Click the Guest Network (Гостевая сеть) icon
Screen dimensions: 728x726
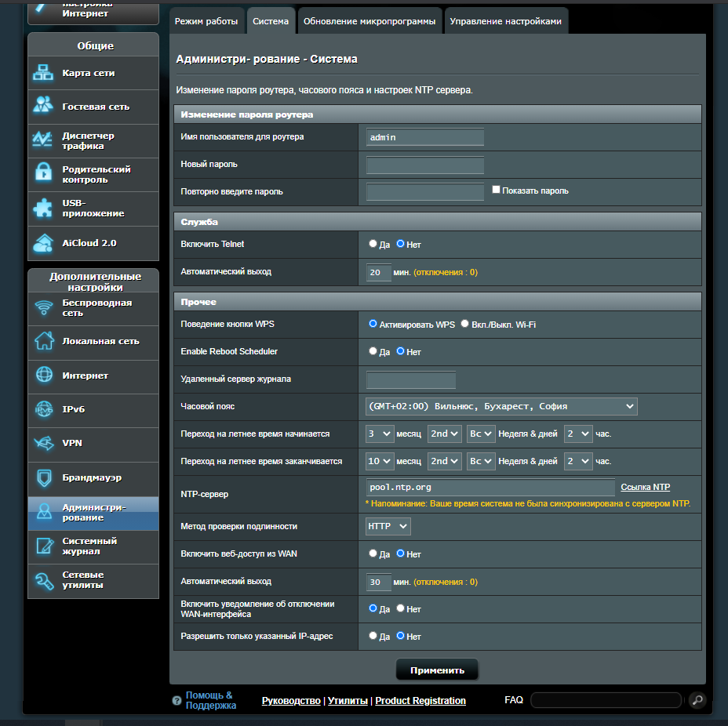click(42, 106)
